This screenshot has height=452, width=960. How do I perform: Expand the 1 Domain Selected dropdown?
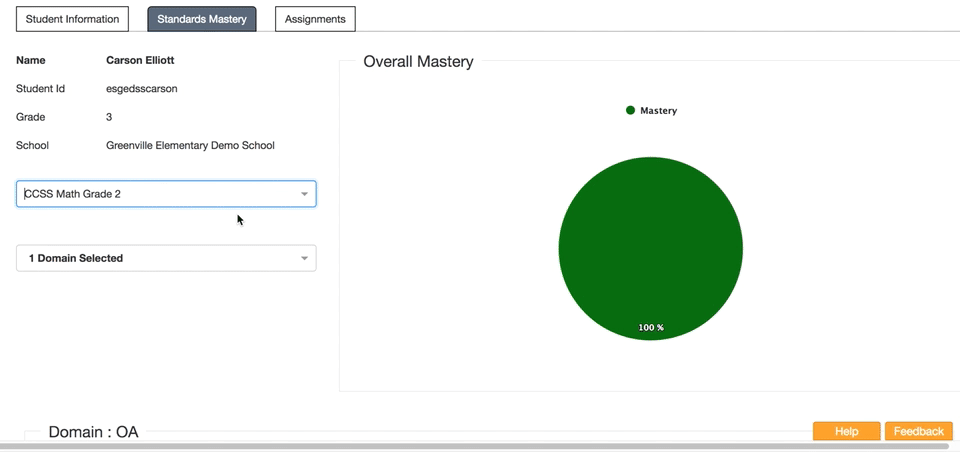(166, 258)
